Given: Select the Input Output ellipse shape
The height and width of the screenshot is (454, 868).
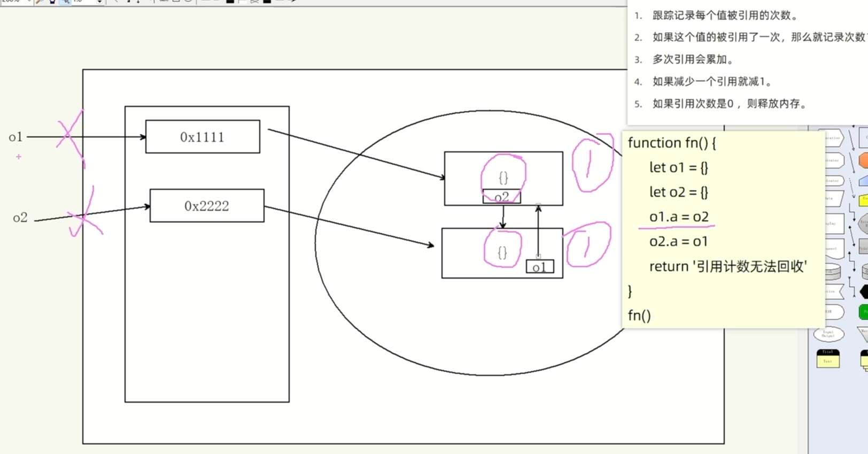Looking at the screenshot, I should click(829, 334).
